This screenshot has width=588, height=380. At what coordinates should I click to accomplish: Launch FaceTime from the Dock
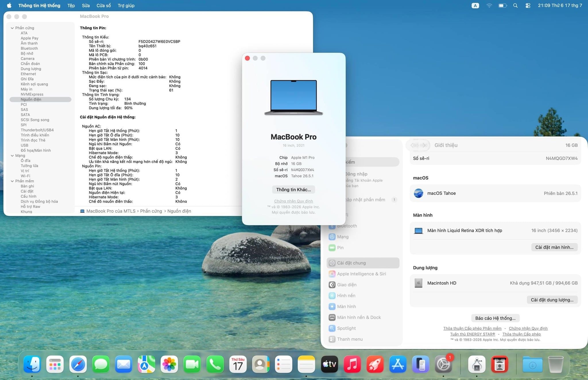(192, 364)
